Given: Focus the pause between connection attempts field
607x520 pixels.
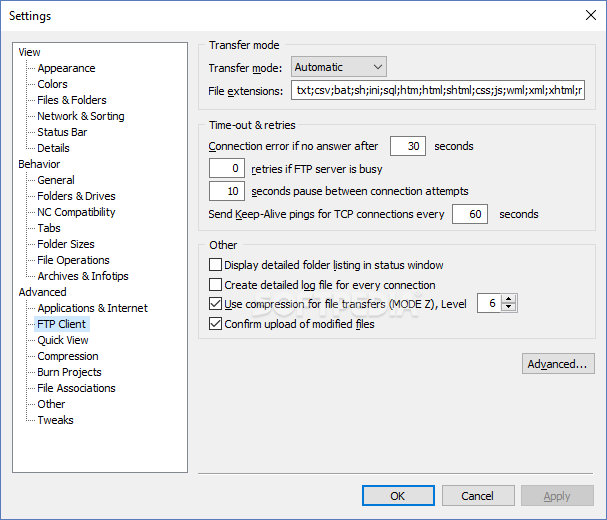Looking at the screenshot, I should (227, 191).
